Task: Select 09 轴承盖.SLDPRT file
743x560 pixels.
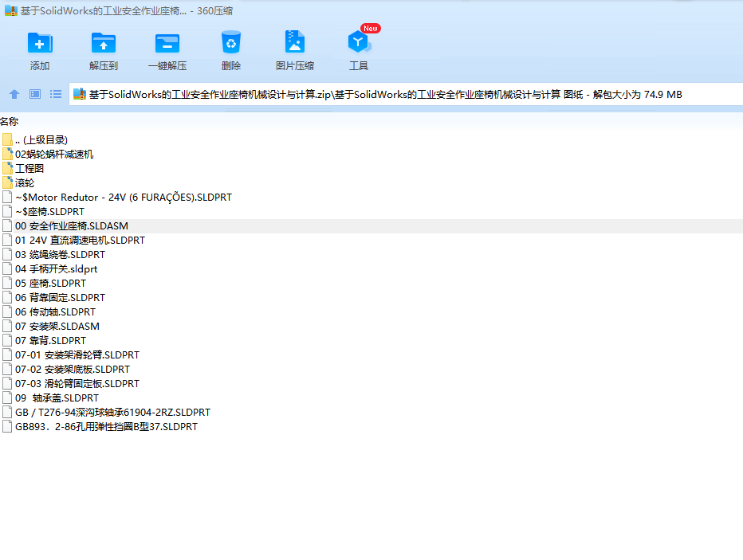Action: pyautogui.click(x=57, y=398)
